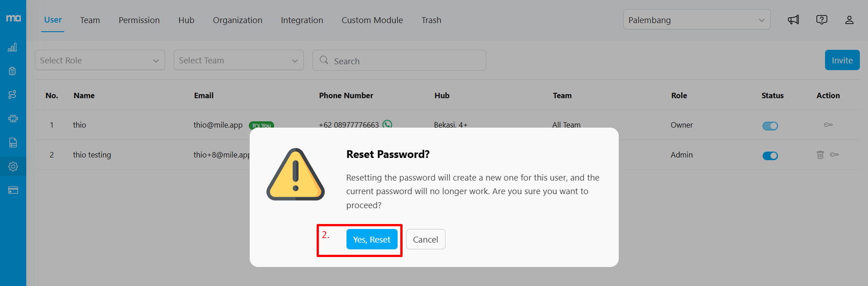Viewport: 868px width, 286px height.
Task: Click the settings gear in sidebar
Action: pyautogui.click(x=13, y=167)
